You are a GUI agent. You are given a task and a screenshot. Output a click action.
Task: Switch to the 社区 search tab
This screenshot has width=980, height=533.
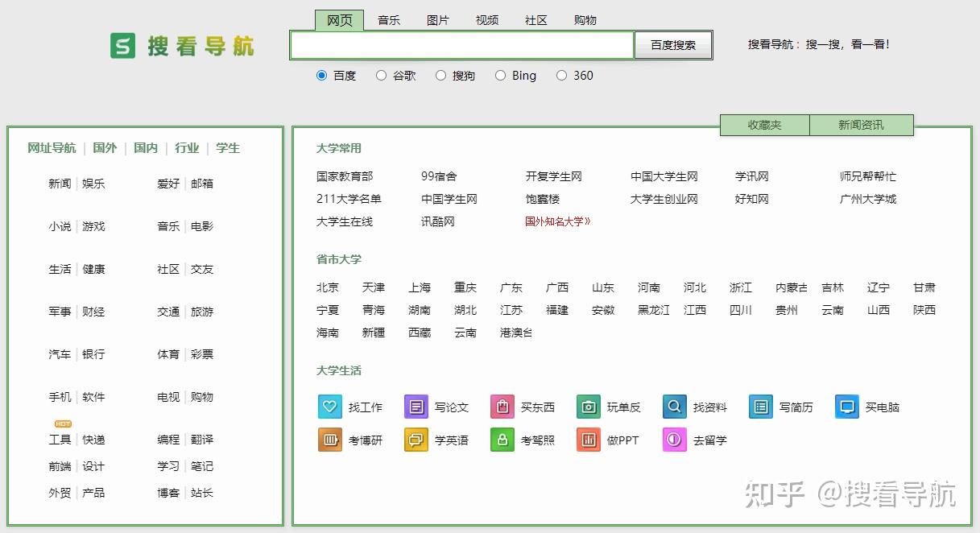[x=536, y=20]
